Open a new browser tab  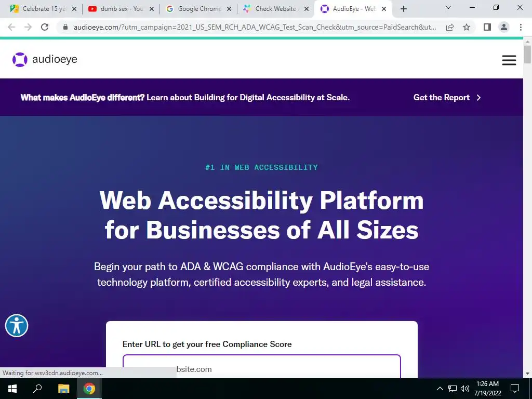pyautogui.click(x=403, y=9)
